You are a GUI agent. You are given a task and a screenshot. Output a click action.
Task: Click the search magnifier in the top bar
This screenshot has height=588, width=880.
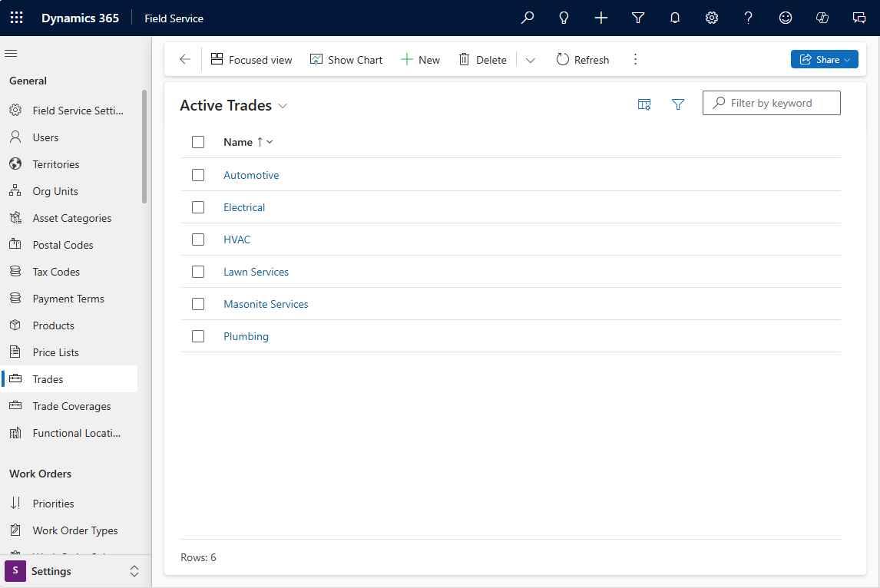pyautogui.click(x=527, y=18)
